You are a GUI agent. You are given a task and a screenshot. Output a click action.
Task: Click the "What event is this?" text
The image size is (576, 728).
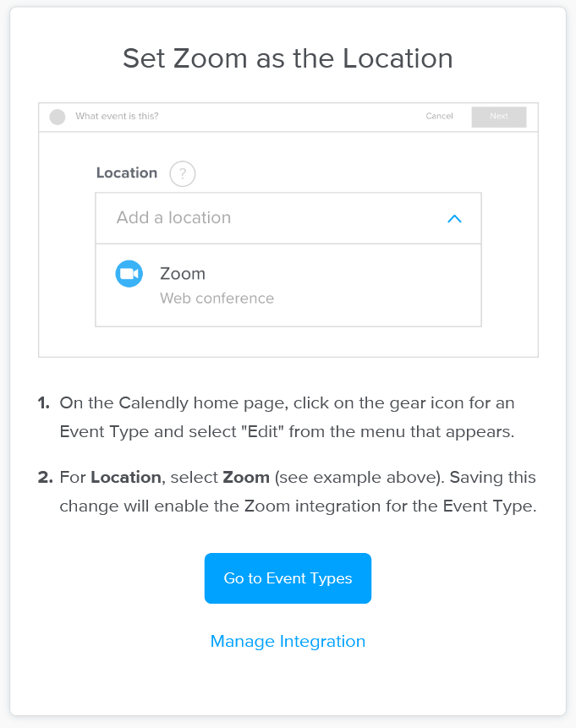117,117
